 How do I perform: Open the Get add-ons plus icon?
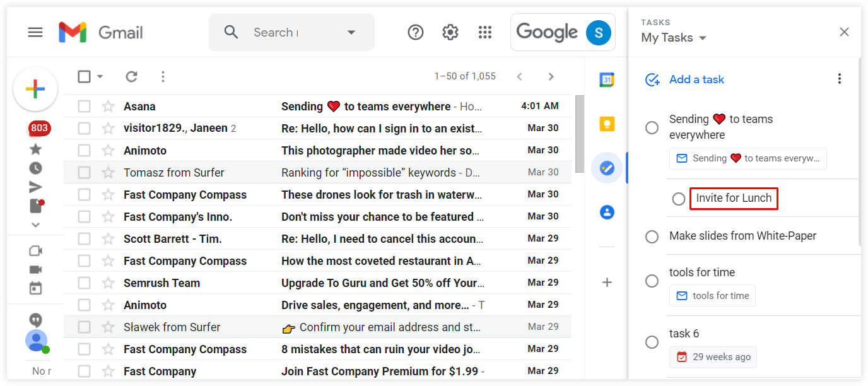click(x=606, y=282)
